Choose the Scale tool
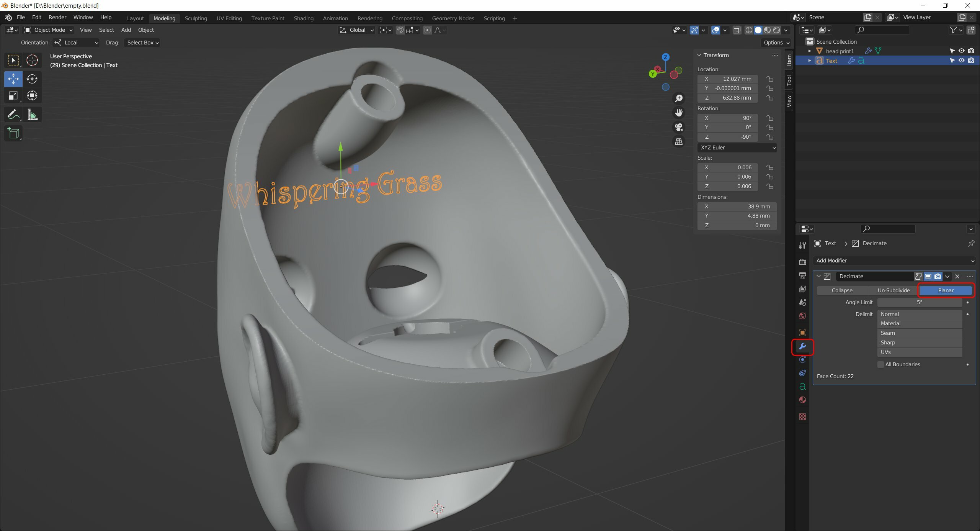This screenshot has width=980, height=531. (x=13, y=96)
